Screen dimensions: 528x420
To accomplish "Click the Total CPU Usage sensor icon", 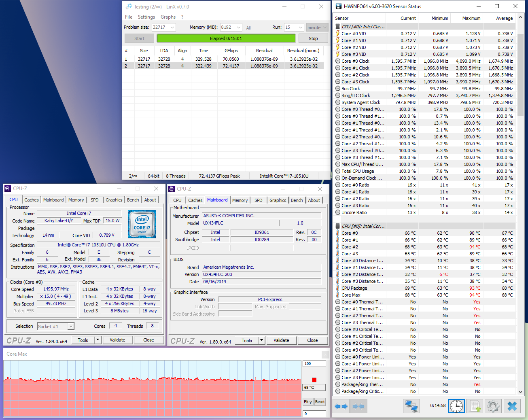I will pos(338,171).
